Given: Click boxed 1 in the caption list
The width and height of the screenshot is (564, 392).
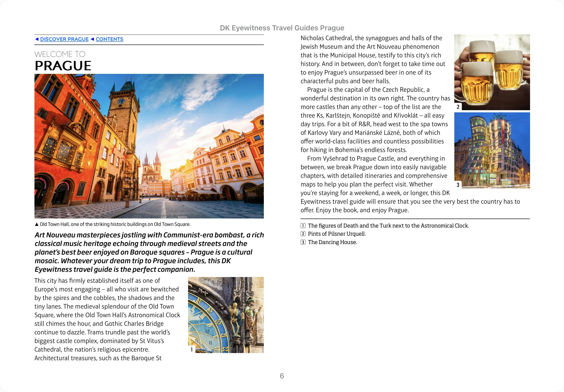Looking at the screenshot, I should click(x=303, y=226).
